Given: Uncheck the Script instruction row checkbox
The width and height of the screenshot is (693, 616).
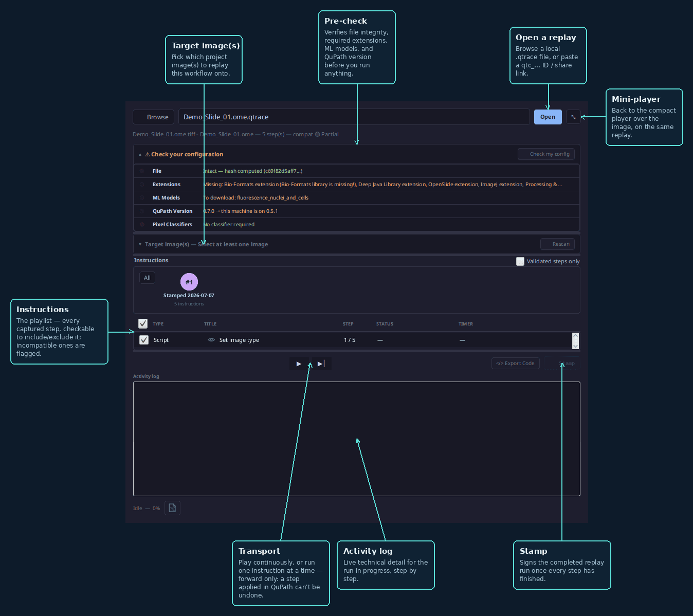Looking at the screenshot, I should 144,340.
